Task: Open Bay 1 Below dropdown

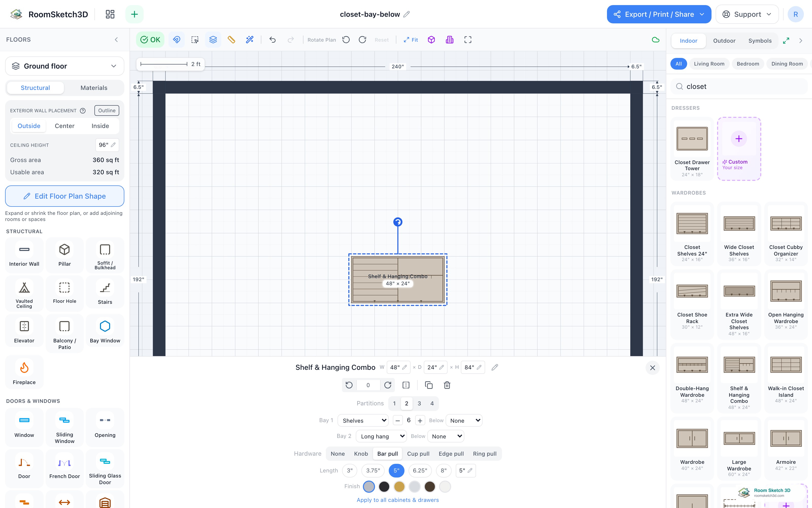Action: point(464,421)
